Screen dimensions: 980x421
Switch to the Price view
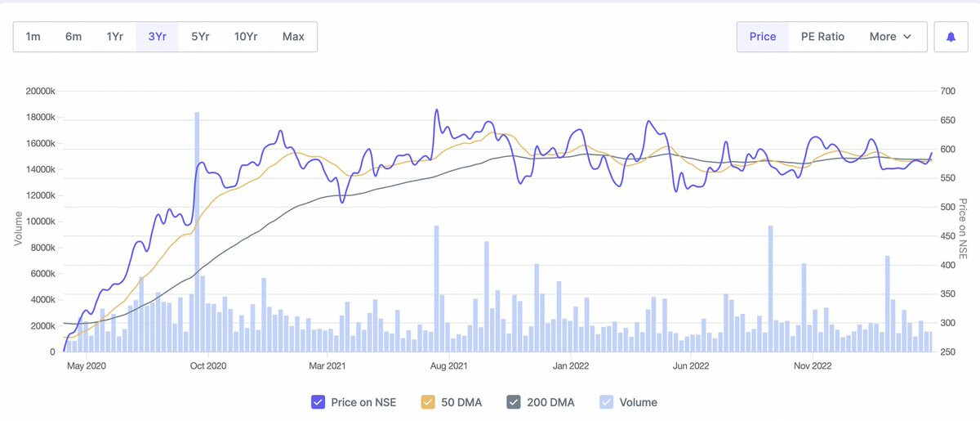pyautogui.click(x=763, y=37)
